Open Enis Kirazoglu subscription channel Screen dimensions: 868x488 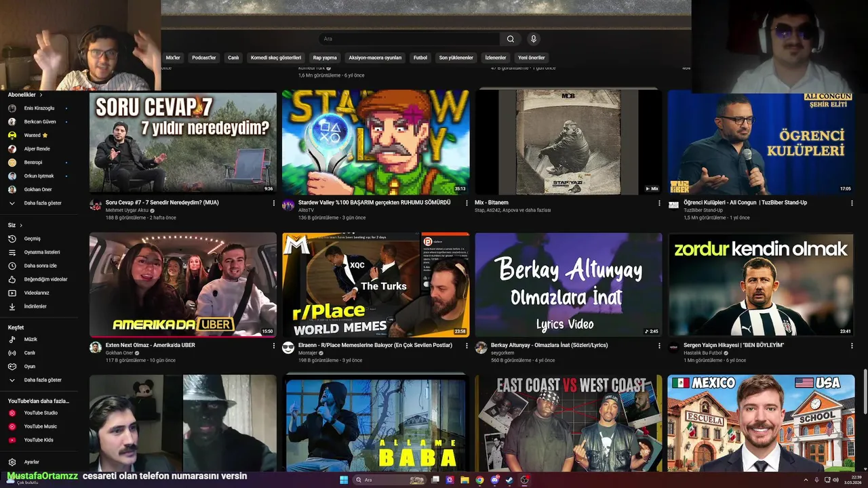(39, 108)
